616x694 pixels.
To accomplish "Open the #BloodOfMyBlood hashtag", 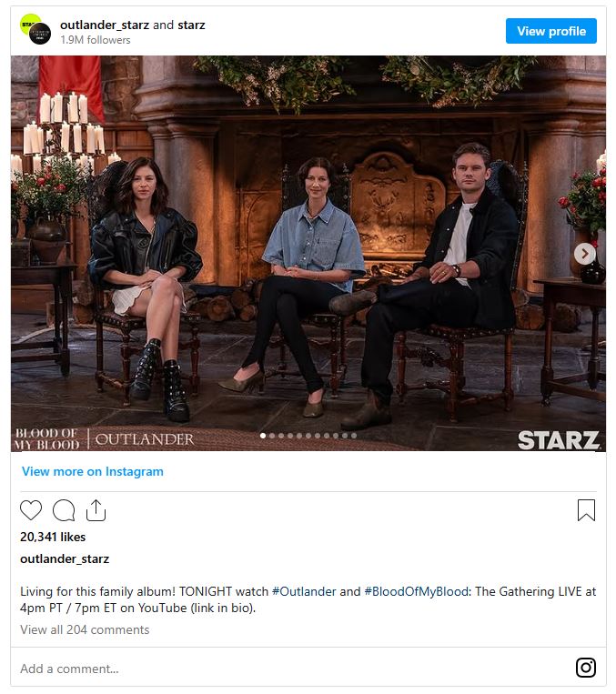I will 416,591.
